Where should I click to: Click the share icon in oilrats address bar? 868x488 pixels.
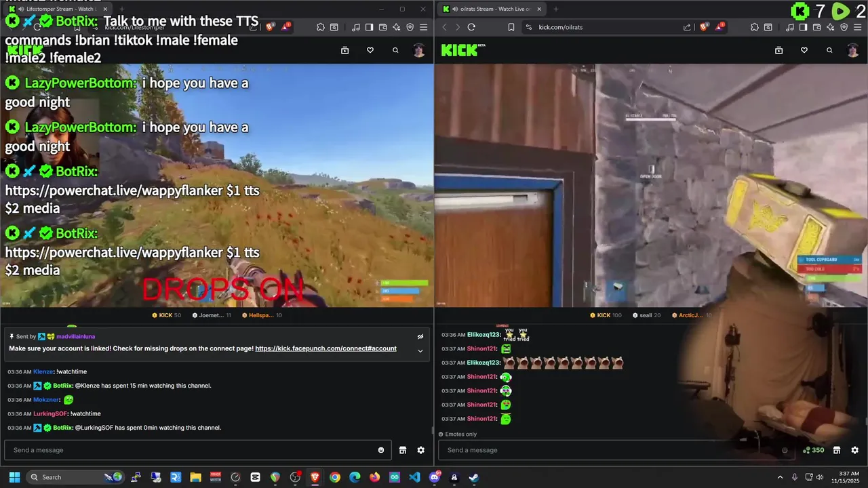(687, 27)
